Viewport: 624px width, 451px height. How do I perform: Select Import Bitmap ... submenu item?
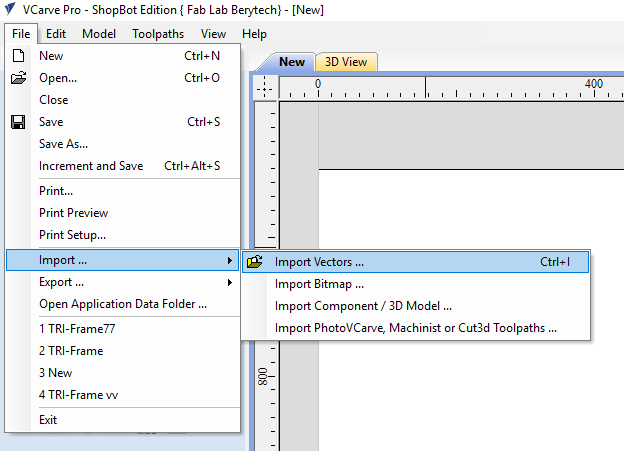[415, 284]
